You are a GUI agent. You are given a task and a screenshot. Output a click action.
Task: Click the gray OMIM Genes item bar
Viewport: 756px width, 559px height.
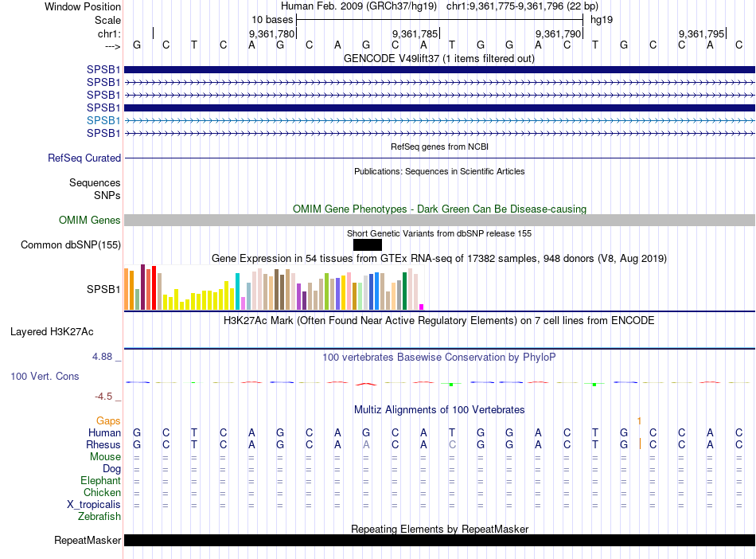tap(439, 221)
